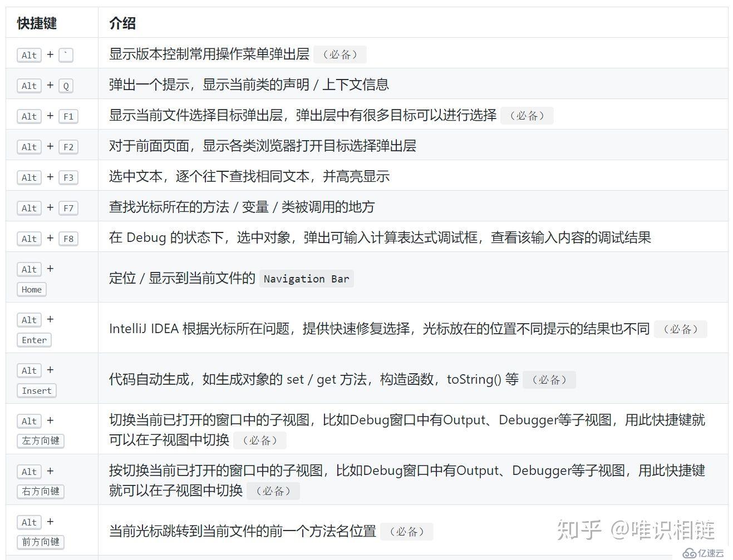Click the （必备） tag in the first row
This screenshot has height=560, width=733.
[x=340, y=54]
